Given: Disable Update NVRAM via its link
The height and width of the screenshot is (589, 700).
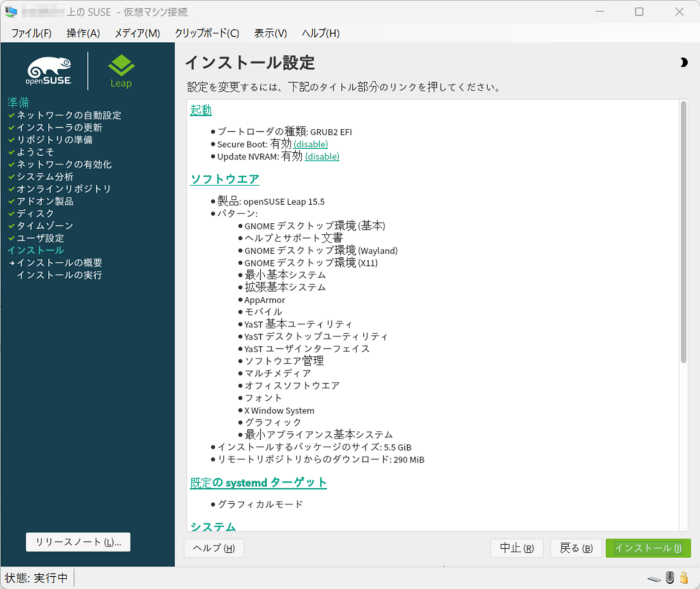Looking at the screenshot, I should (322, 156).
